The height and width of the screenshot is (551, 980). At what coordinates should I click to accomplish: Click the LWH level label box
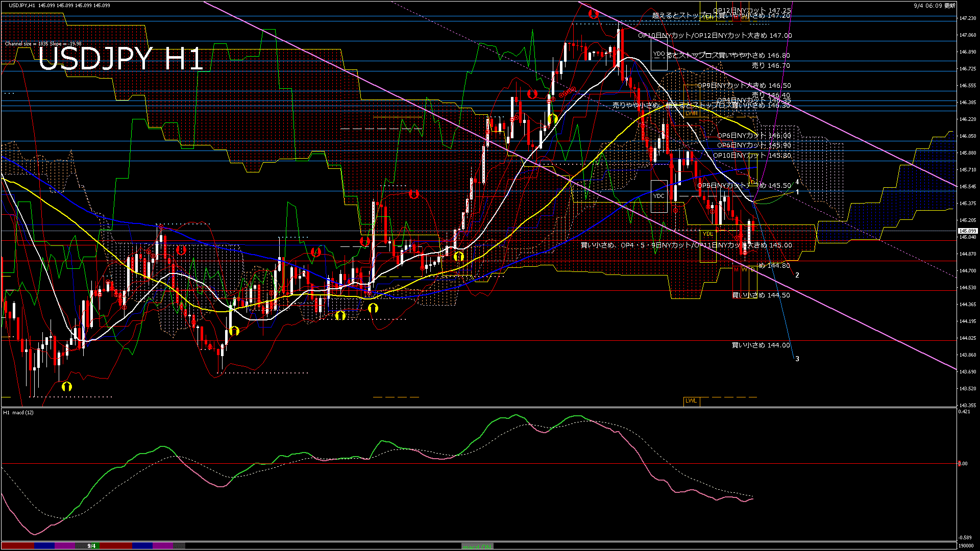click(692, 113)
